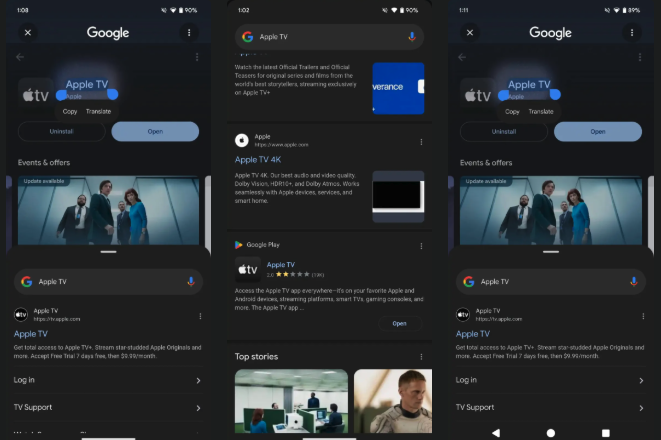Image resolution: width=661 pixels, height=440 pixels.
Task: Tap back arrow in left phone Play page
Action: click(20, 57)
